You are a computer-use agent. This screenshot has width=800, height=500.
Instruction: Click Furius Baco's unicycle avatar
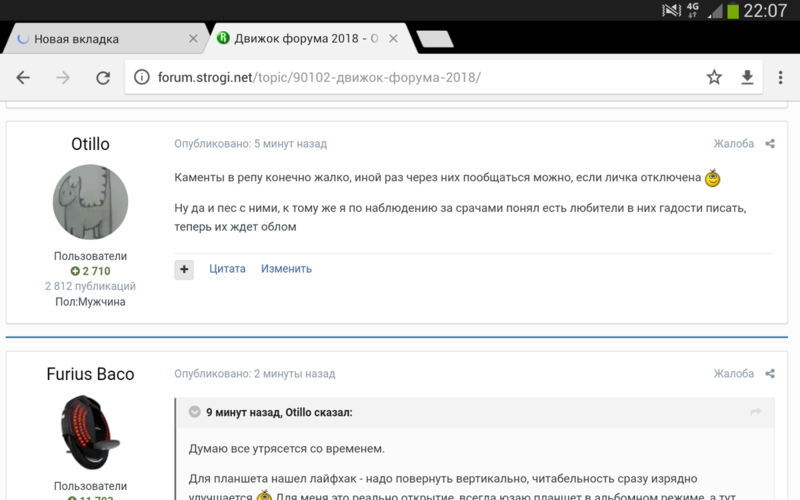point(90,433)
